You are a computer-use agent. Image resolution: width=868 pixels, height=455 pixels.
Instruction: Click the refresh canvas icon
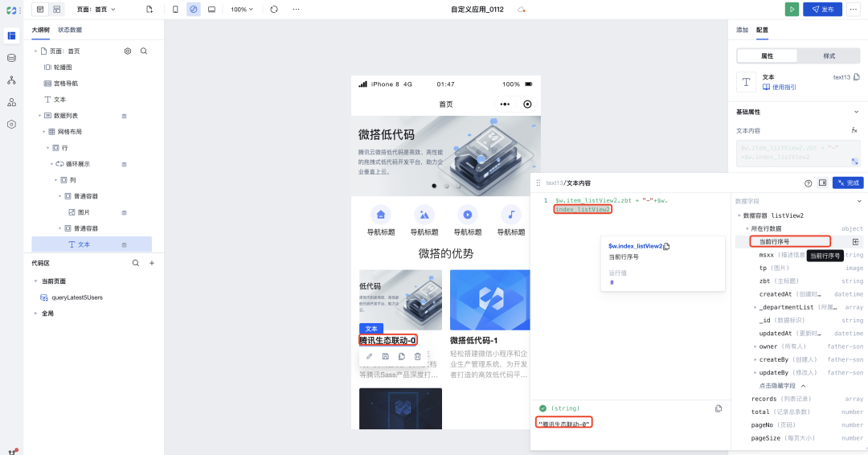point(274,10)
